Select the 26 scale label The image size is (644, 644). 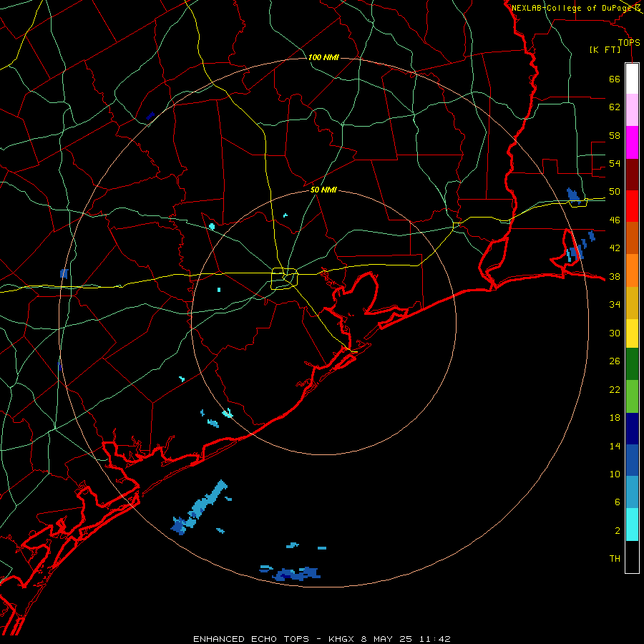click(x=615, y=361)
